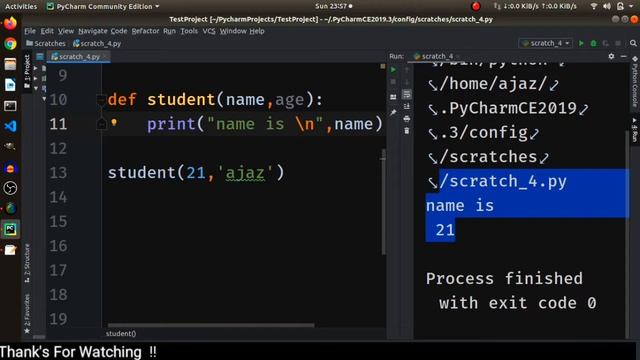Image resolution: width=640 pixels, height=360 pixels.
Task: Toggle the Python Console side tab
Action: point(635,82)
